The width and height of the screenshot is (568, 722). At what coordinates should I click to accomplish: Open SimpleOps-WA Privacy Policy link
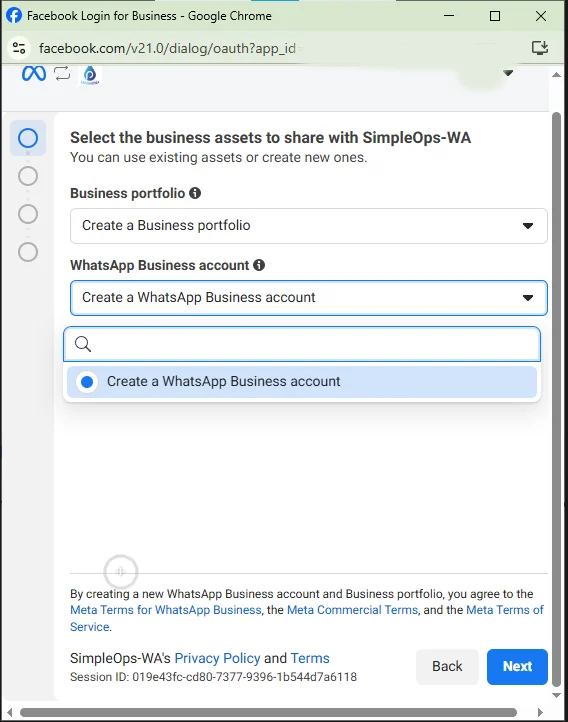point(217,658)
